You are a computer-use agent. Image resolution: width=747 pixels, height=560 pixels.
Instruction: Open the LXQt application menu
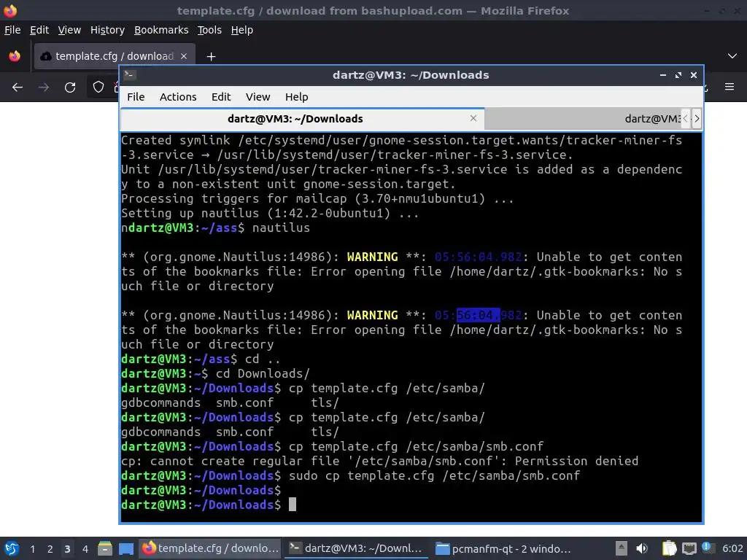(12, 549)
